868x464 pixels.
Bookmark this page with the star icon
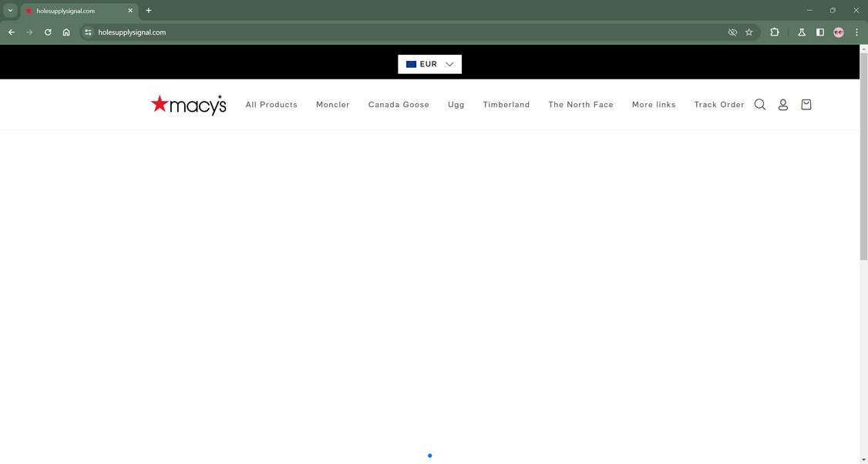pyautogui.click(x=749, y=32)
